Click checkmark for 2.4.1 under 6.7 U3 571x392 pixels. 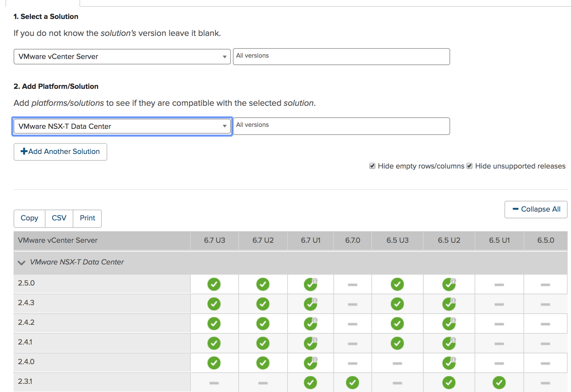pyautogui.click(x=214, y=343)
